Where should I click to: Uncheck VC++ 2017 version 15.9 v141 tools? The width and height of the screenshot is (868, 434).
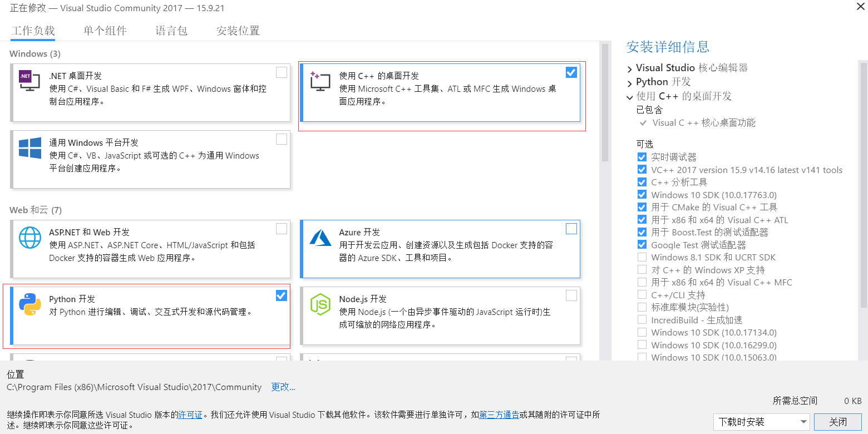coord(642,170)
